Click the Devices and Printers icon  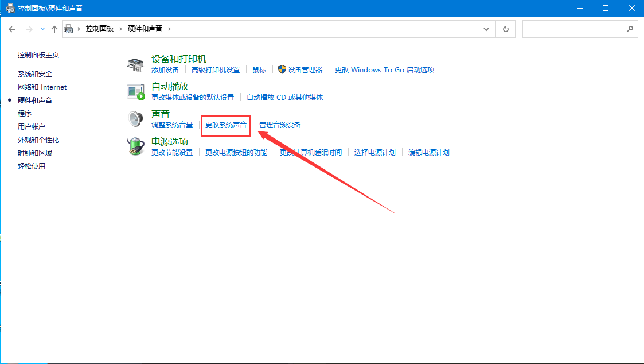click(x=135, y=64)
